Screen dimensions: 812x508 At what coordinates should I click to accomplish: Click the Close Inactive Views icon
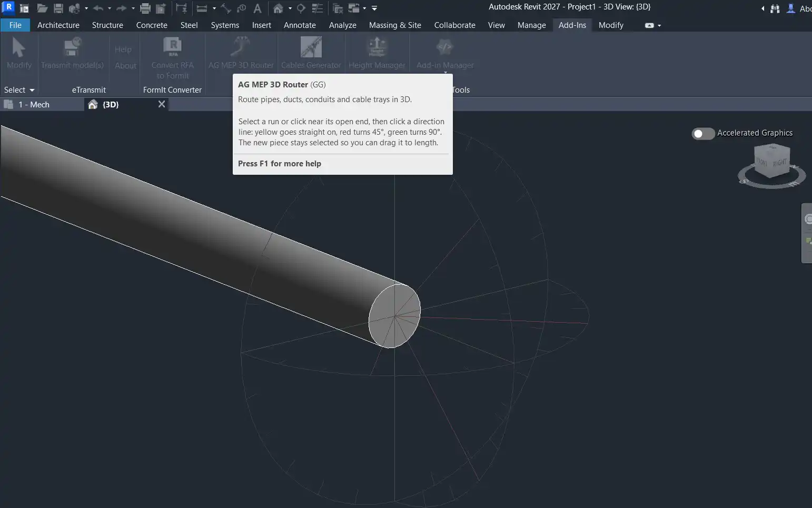click(338, 8)
